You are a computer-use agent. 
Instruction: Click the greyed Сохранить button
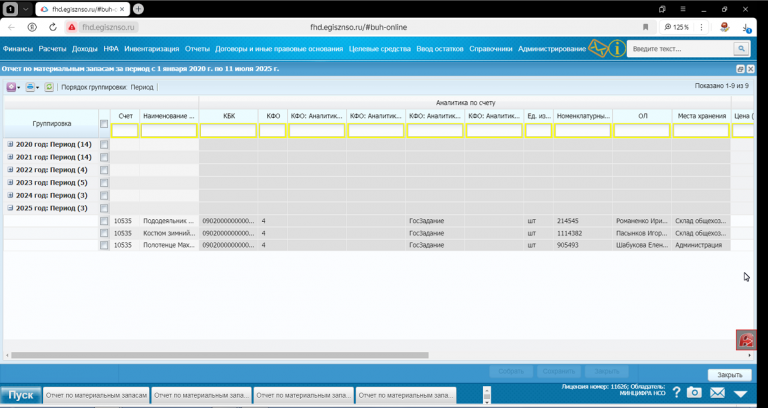(x=559, y=371)
